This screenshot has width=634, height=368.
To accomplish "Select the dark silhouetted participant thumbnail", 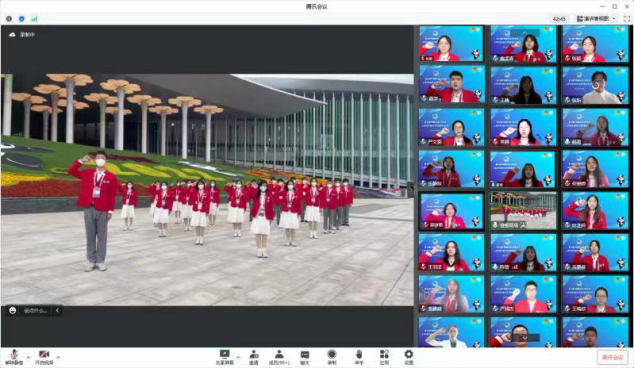I will 523,85.
